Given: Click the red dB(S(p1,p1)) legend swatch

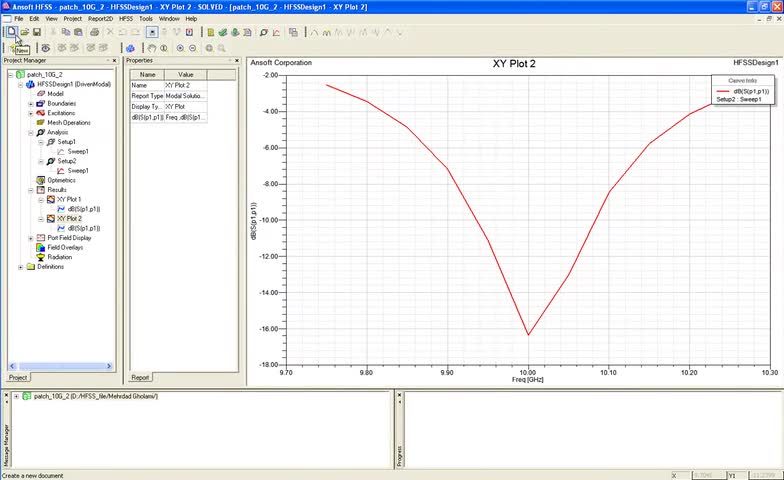Looking at the screenshot, I should 724,91.
